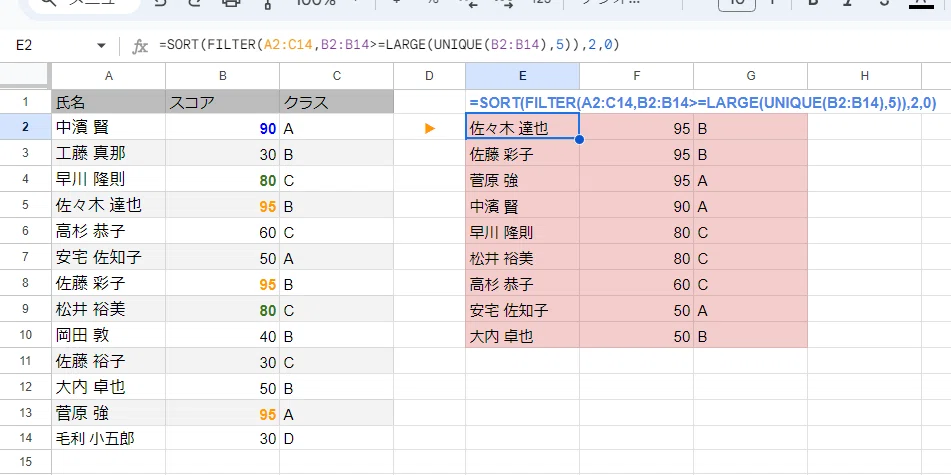The height and width of the screenshot is (475, 951).
Task: Click class A in cell G4
Action: pos(750,180)
